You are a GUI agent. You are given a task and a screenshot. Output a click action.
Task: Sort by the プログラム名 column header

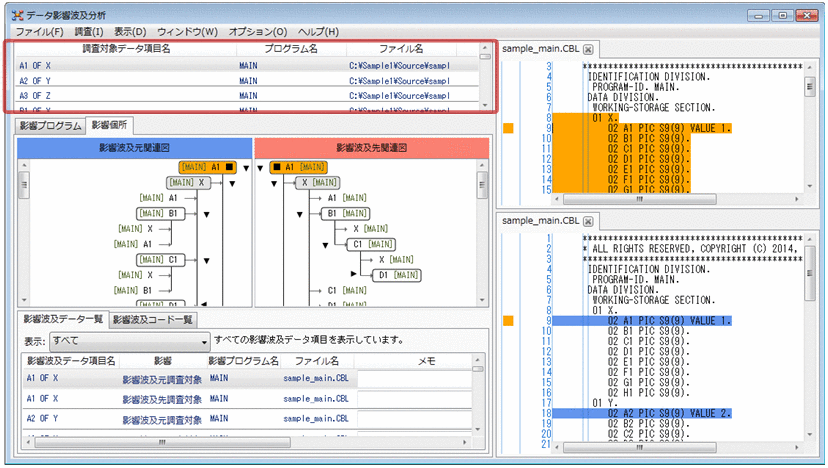tap(291, 49)
